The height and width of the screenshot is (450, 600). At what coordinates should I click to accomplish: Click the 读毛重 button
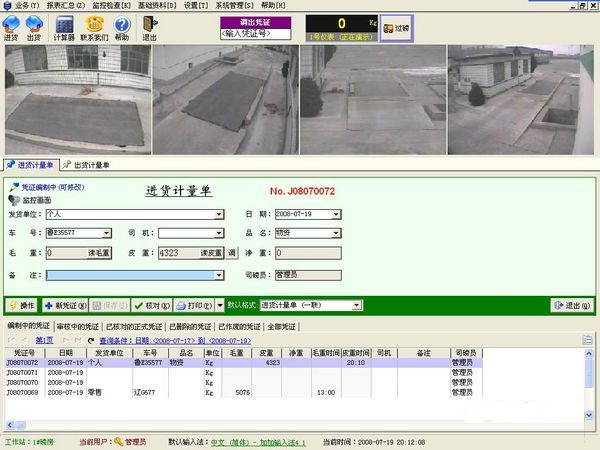click(x=99, y=253)
